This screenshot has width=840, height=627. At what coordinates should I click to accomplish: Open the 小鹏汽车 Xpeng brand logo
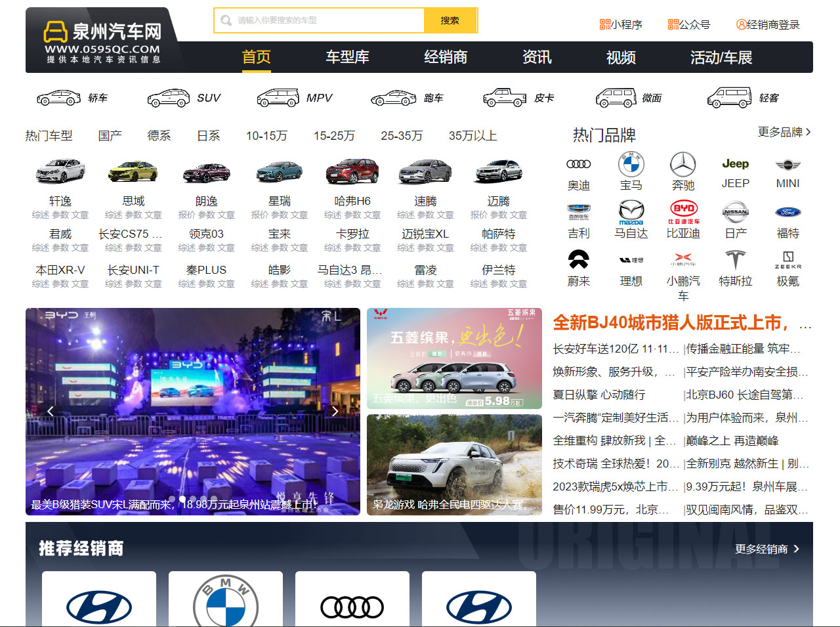(x=683, y=259)
